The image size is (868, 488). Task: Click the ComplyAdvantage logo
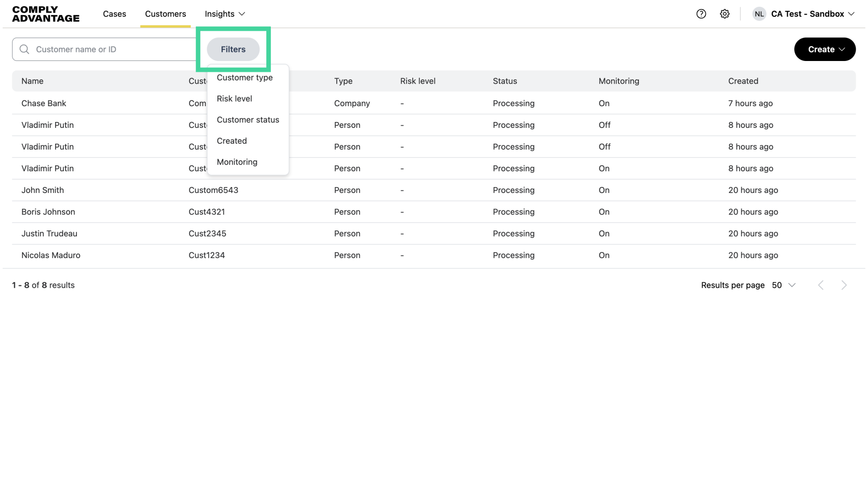tap(46, 14)
